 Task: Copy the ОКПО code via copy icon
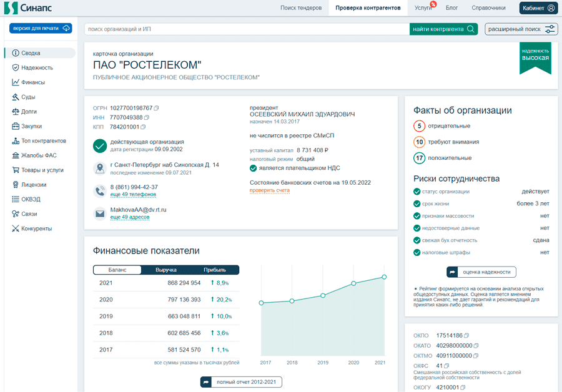point(466,336)
